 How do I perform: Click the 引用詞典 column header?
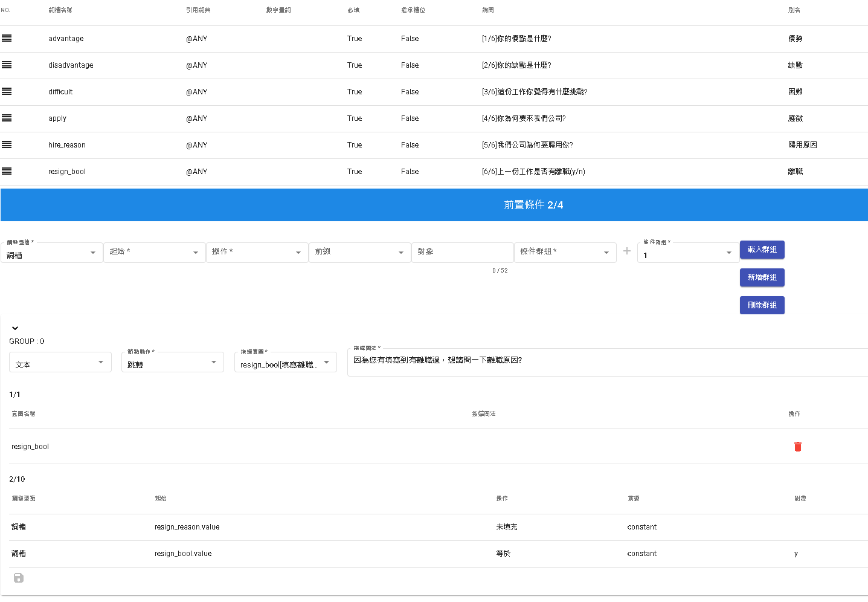pos(198,10)
